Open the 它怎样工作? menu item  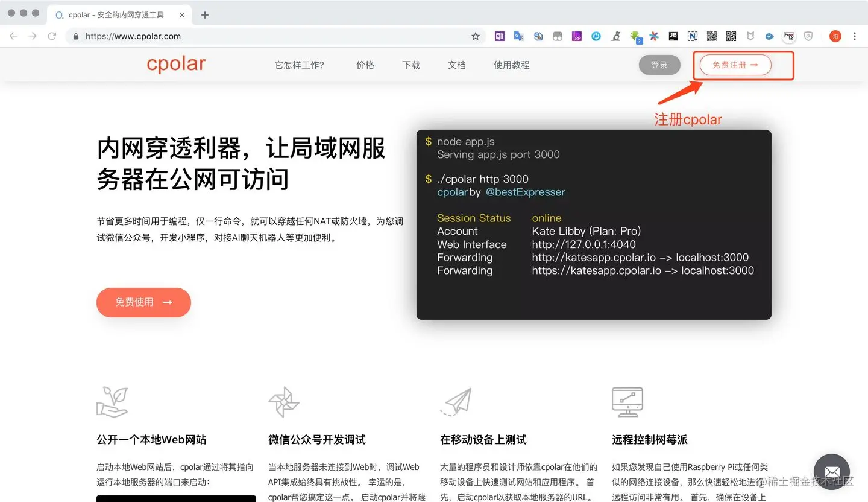coord(300,65)
